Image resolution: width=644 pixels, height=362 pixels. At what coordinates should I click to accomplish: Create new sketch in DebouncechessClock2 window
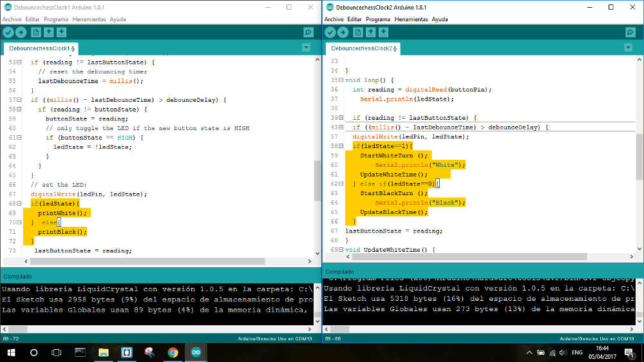point(357,32)
